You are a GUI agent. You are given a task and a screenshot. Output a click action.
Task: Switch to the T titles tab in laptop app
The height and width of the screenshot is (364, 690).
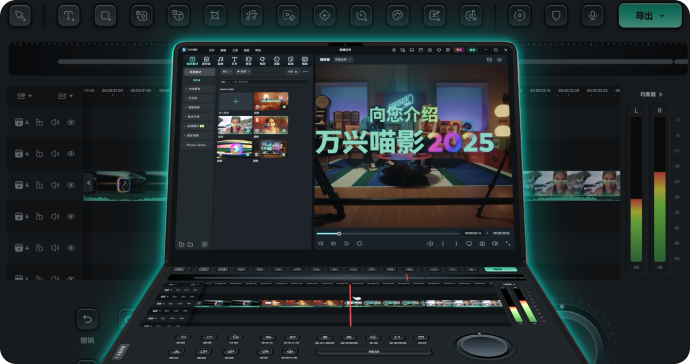(x=235, y=61)
